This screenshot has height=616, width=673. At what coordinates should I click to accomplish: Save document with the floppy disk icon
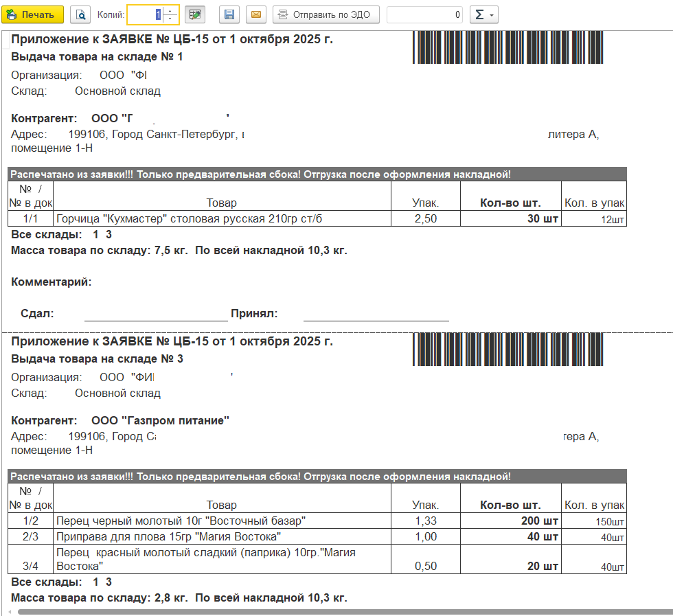229,14
